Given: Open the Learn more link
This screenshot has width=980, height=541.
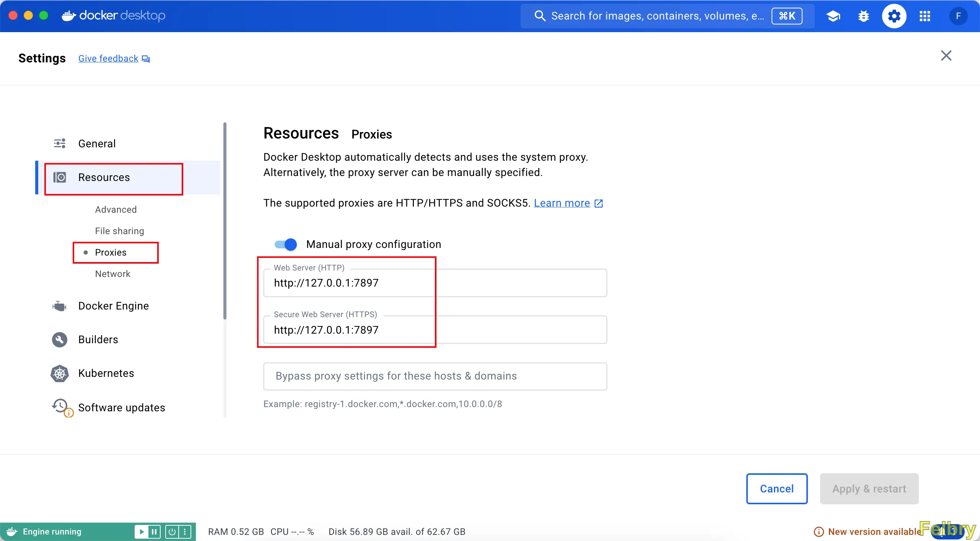Looking at the screenshot, I should click(x=562, y=203).
